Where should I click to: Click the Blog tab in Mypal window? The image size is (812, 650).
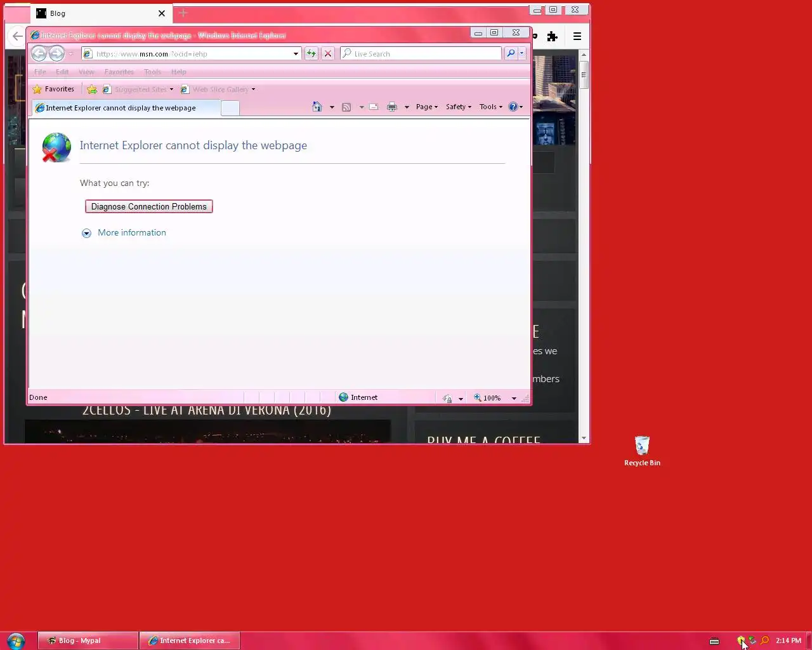click(x=101, y=13)
